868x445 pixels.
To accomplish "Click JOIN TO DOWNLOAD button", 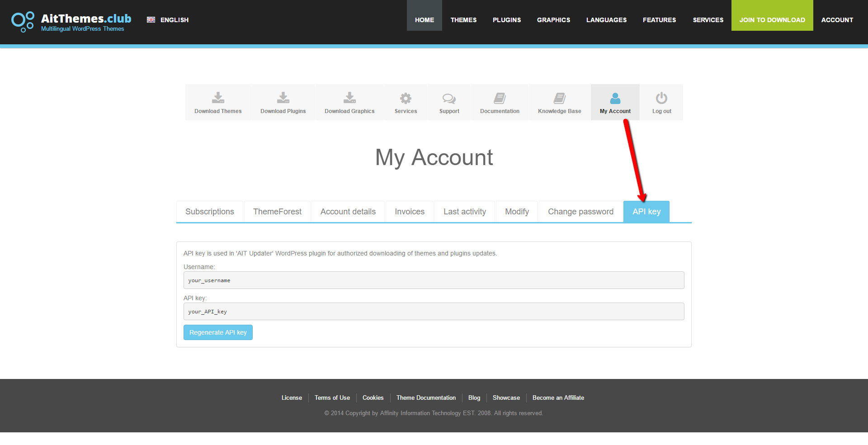I will coord(772,15).
